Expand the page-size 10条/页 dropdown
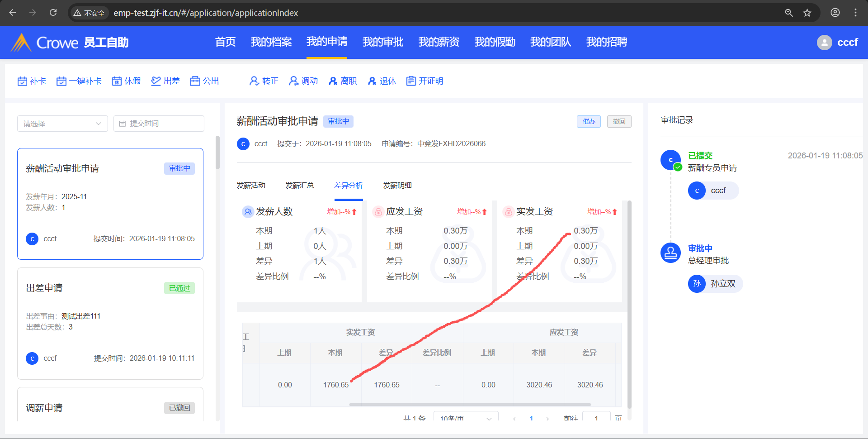Viewport: 868px width, 439px height. tap(466, 418)
